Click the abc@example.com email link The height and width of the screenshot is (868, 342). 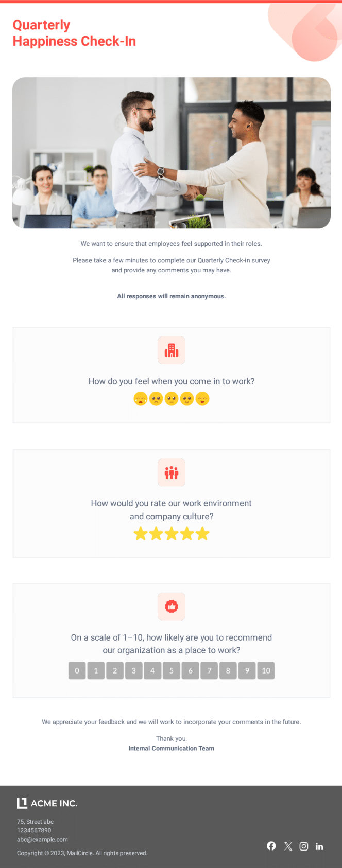tap(42, 839)
